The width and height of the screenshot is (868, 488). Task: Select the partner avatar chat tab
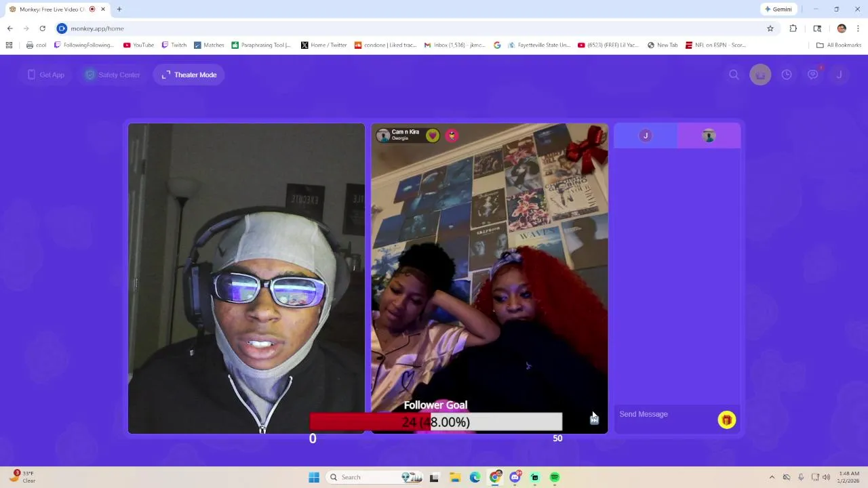tap(709, 136)
